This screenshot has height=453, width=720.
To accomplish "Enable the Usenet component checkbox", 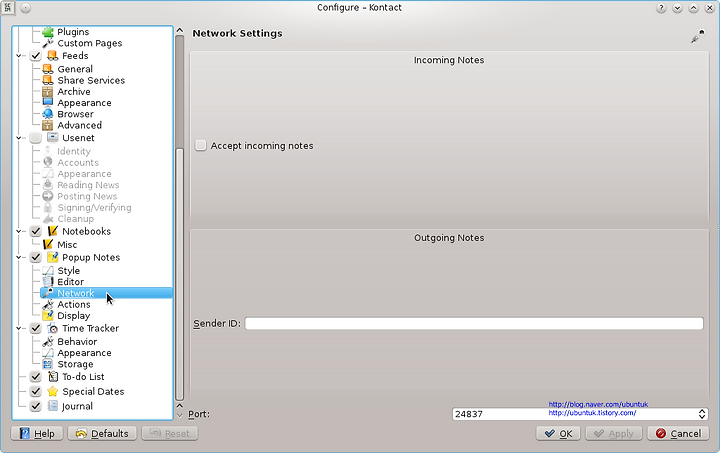I will (35, 138).
